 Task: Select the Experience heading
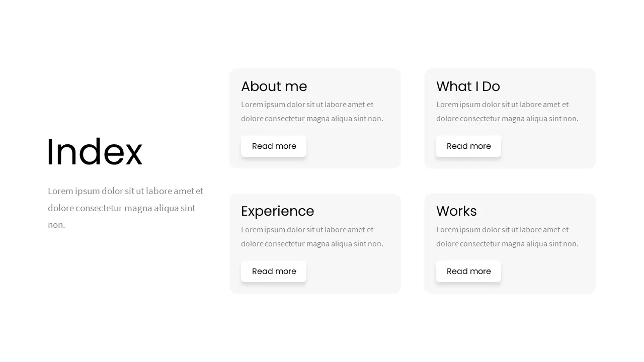(x=278, y=212)
